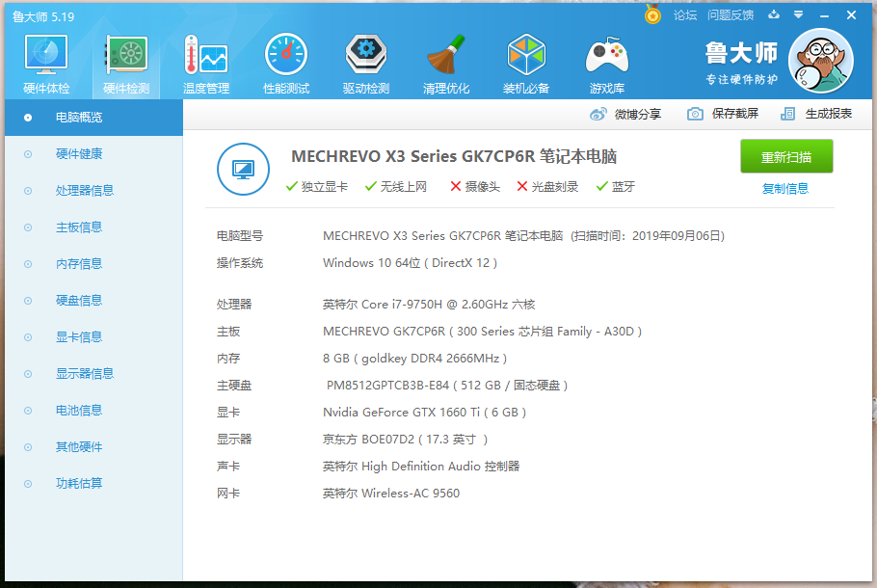
Task: Select 主板信息 sidebar item
Action: [x=94, y=227]
